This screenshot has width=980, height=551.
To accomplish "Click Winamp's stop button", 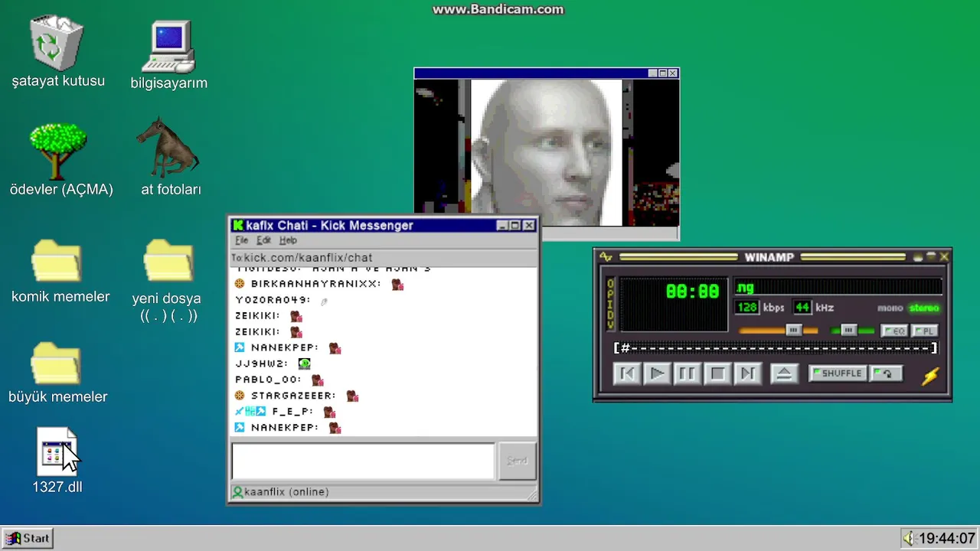I will click(717, 373).
